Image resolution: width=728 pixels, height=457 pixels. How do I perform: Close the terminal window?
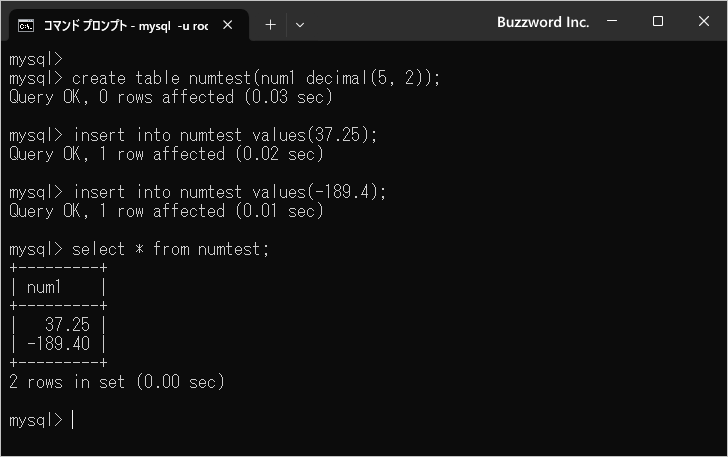click(x=704, y=21)
